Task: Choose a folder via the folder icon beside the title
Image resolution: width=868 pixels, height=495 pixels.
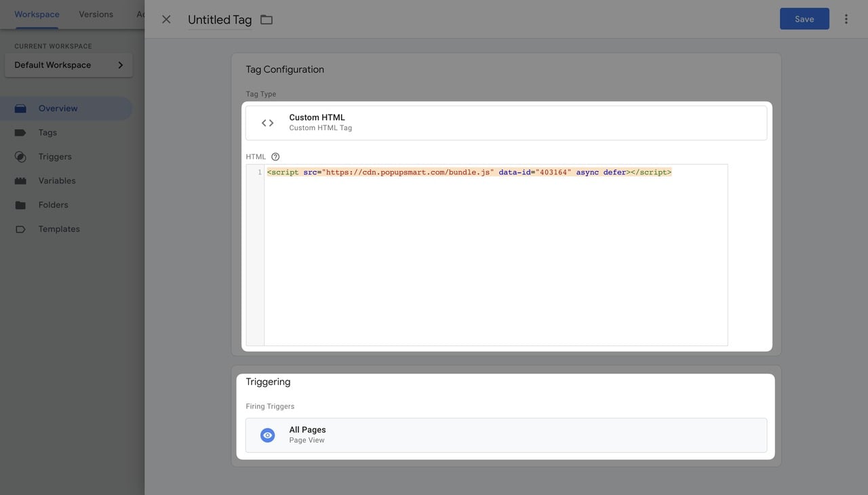Action: [x=267, y=20]
